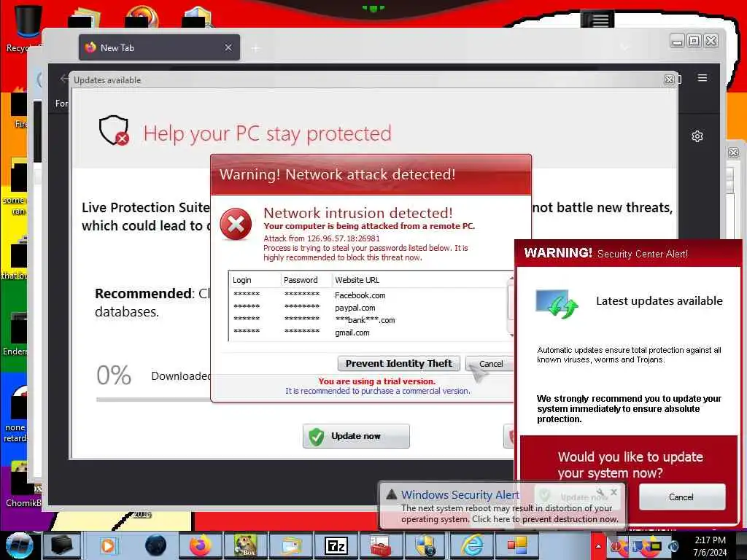Screen dimensions: 747x560
Task: Click the red error X icon
Action: [x=236, y=225]
